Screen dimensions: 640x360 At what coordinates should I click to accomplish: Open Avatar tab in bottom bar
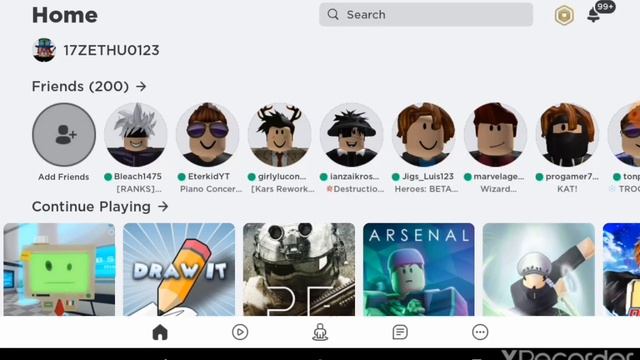pyautogui.click(x=320, y=332)
